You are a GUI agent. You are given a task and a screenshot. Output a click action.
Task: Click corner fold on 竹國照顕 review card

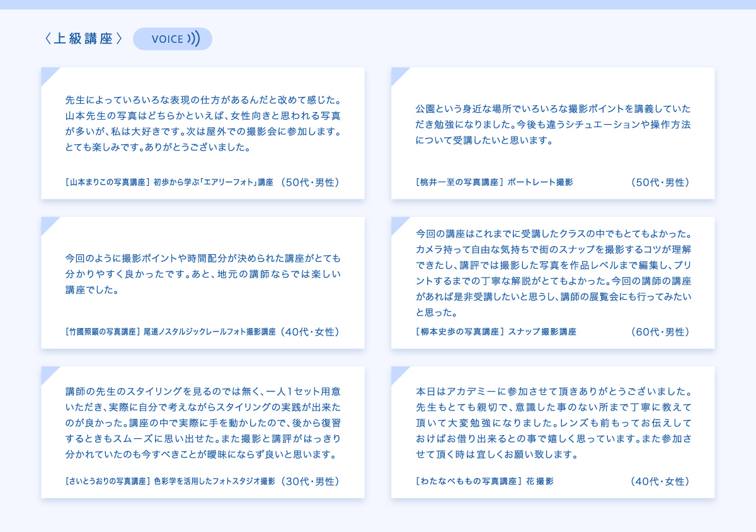48,224
